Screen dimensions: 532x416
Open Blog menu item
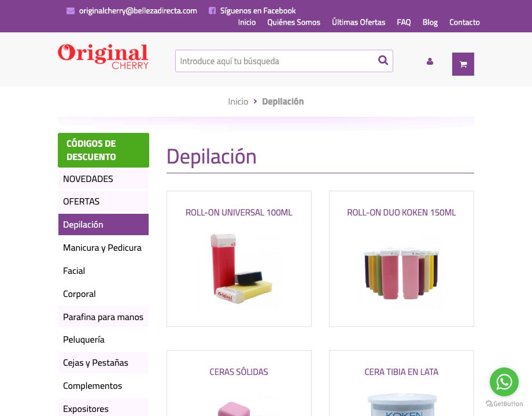pos(430,23)
